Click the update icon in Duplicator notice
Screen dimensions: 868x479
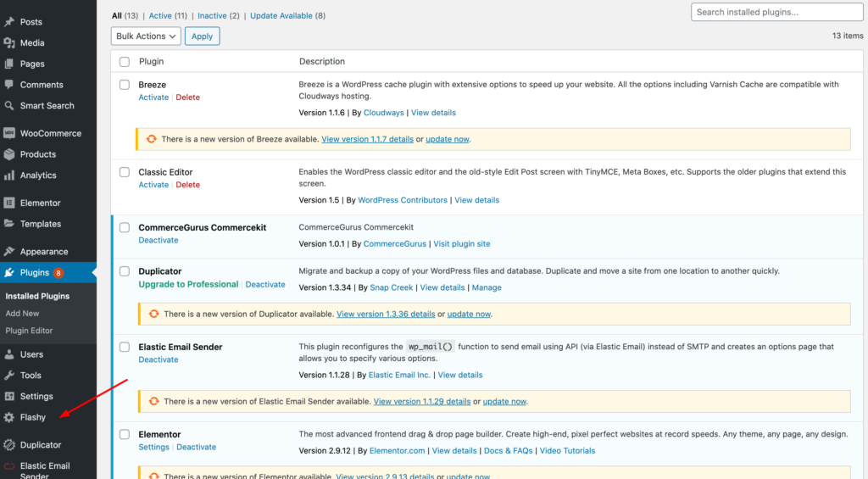tap(154, 314)
